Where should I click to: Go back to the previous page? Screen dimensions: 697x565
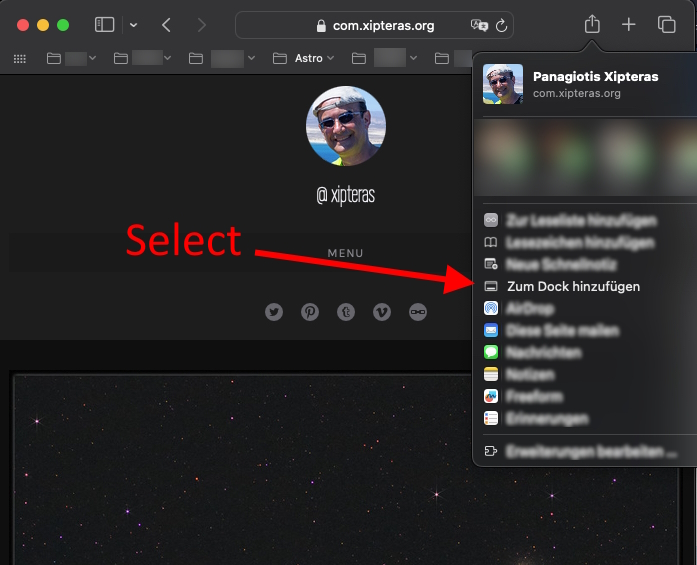(x=166, y=25)
